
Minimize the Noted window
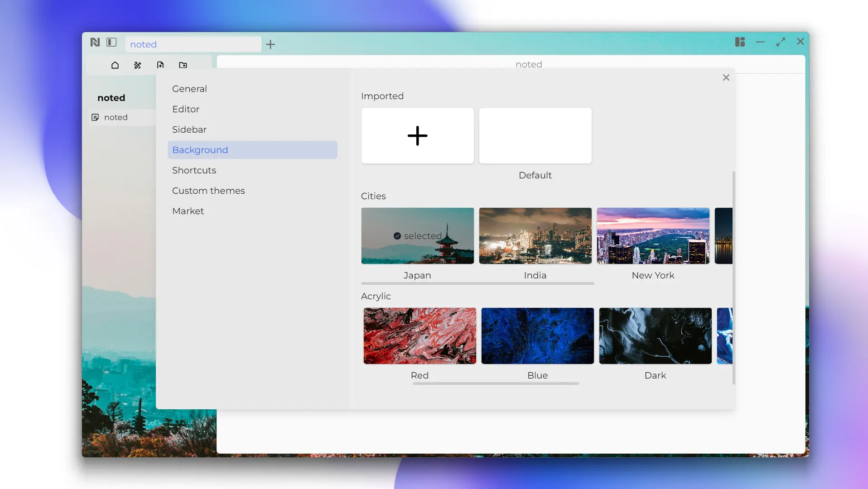point(760,42)
